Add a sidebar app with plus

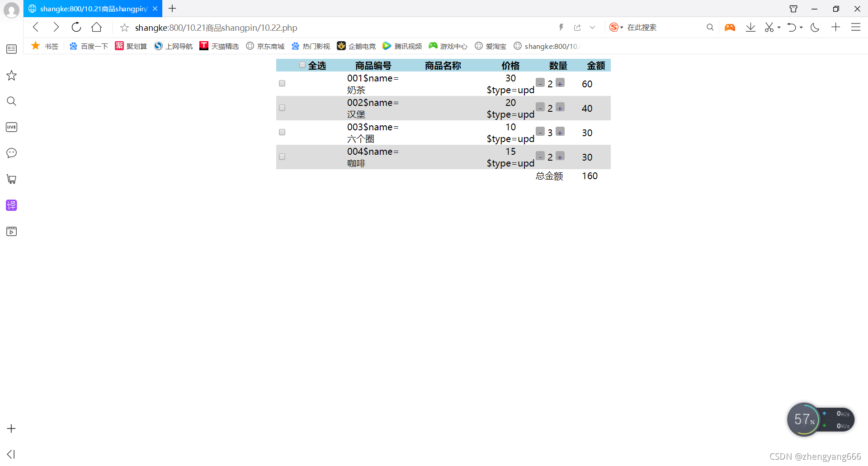click(x=12, y=428)
